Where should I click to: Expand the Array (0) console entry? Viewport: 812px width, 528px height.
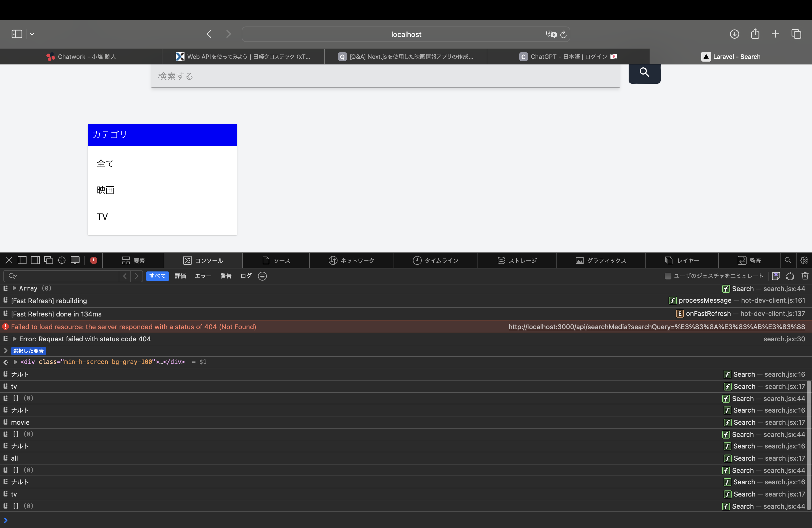coord(14,288)
